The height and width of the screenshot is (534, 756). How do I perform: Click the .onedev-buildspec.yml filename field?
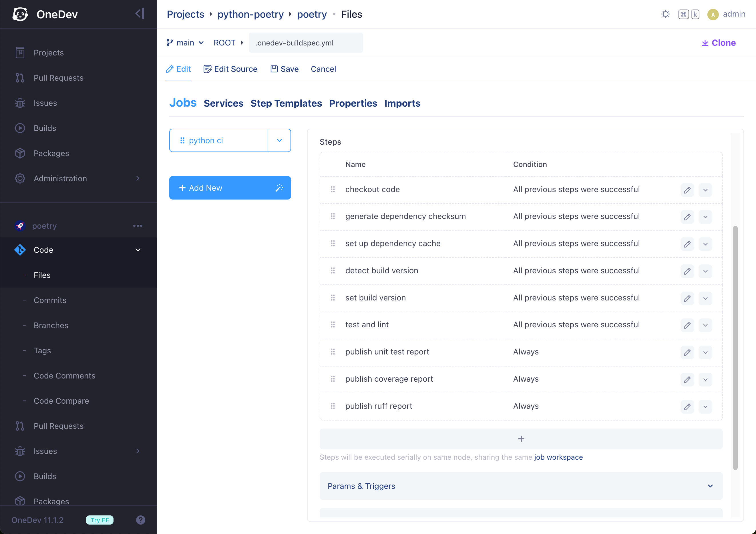[306, 43]
